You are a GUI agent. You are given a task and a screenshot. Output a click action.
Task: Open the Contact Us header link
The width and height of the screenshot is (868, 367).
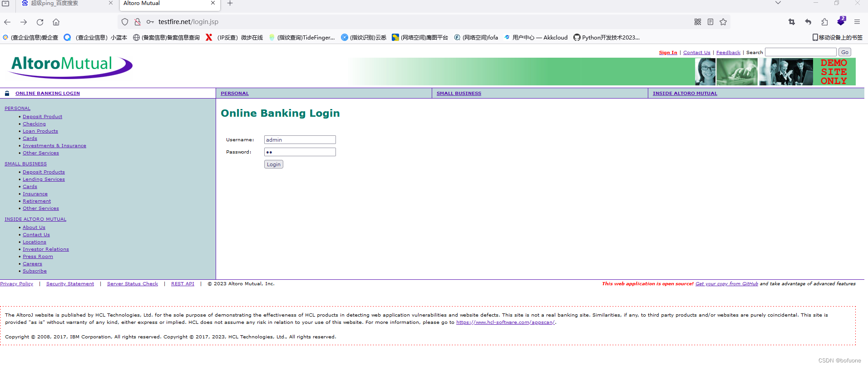pos(697,53)
